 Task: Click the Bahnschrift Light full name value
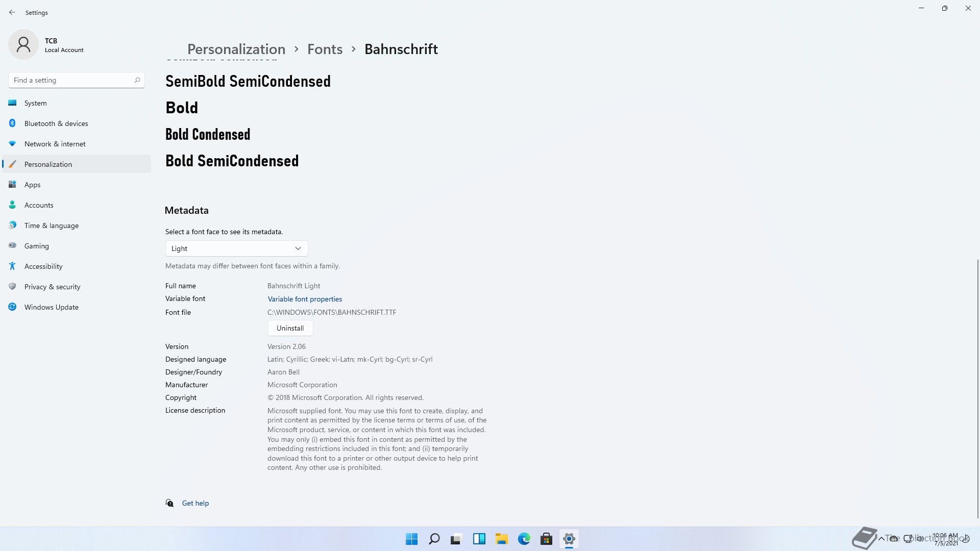pos(294,286)
